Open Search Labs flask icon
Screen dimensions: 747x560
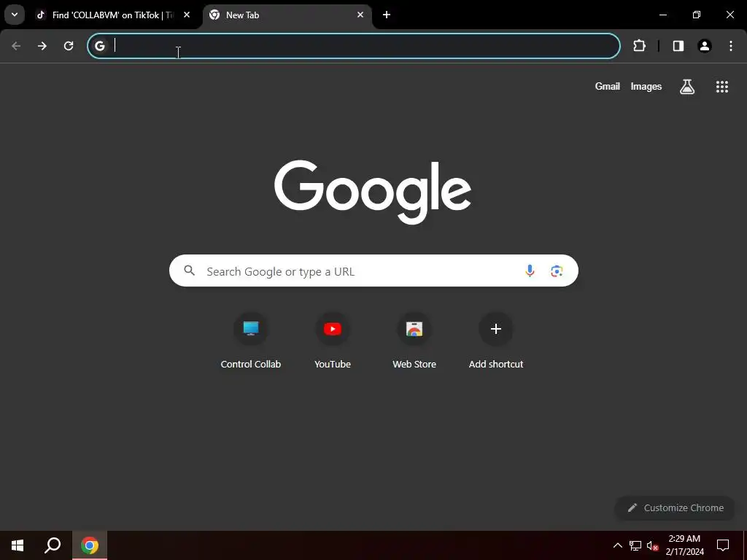pos(687,87)
